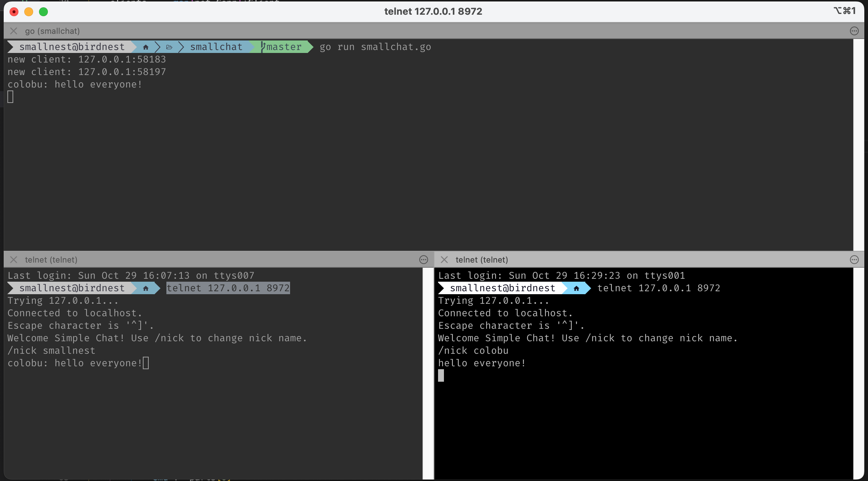Close the go (smallchat) pane
The height and width of the screenshot is (481, 868).
14,31
